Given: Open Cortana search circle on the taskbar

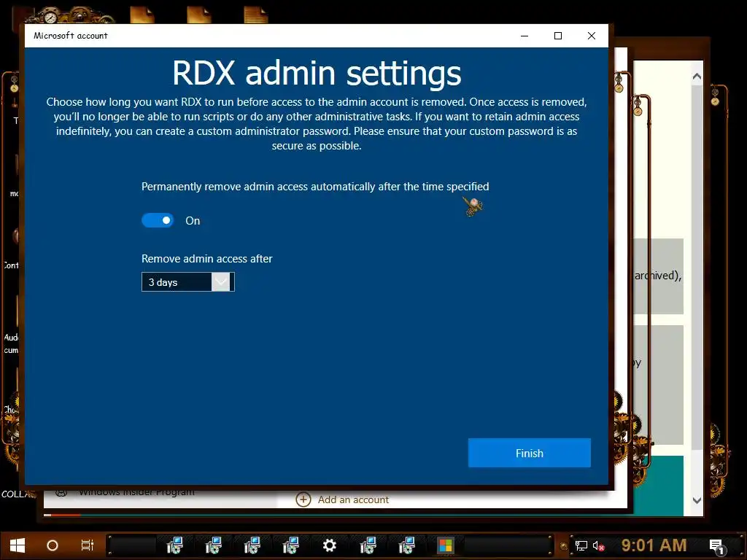Looking at the screenshot, I should tap(53, 545).
